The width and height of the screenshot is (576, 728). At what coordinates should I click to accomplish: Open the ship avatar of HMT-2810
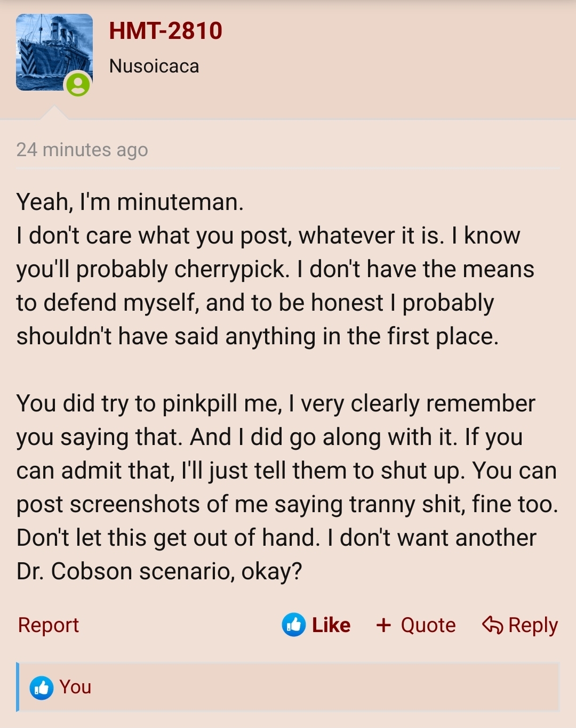[x=54, y=52]
